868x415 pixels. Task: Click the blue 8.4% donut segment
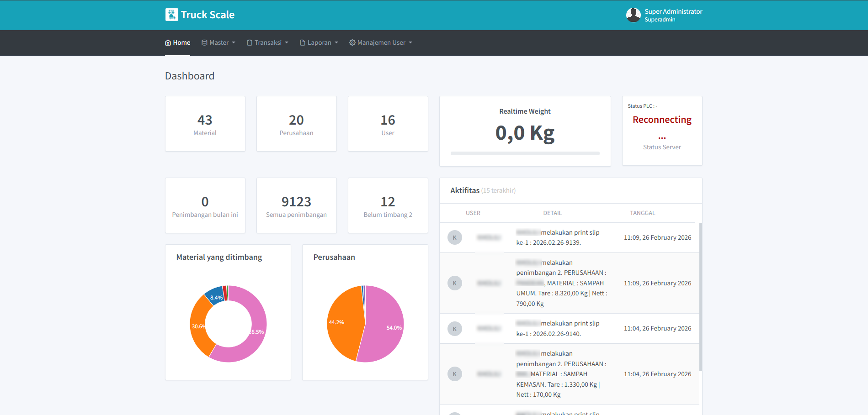pos(215,296)
